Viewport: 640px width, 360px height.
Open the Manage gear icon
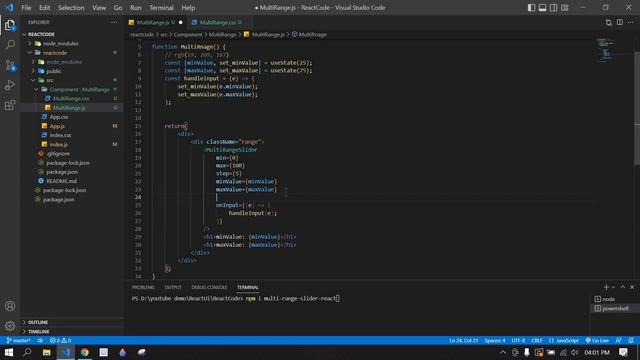click(10, 325)
